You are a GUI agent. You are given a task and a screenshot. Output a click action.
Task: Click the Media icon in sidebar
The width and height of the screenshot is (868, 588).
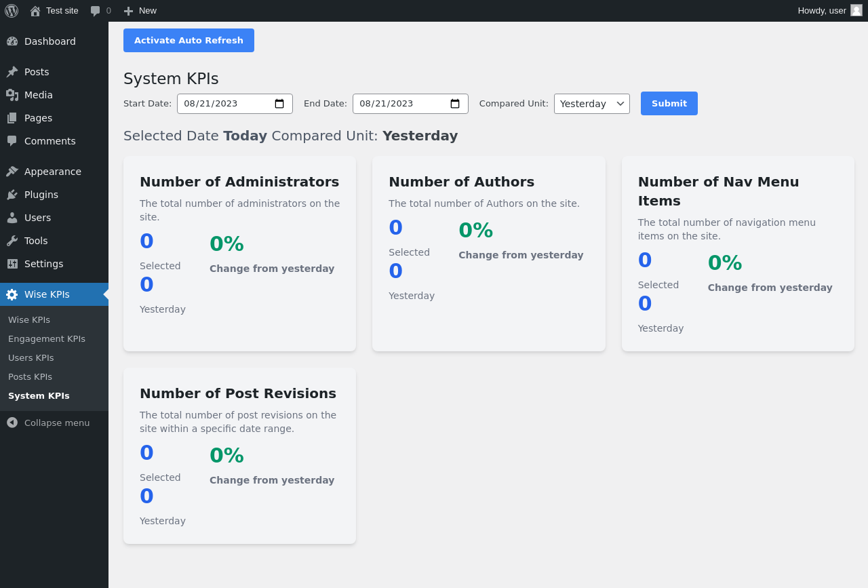click(x=12, y=95)
